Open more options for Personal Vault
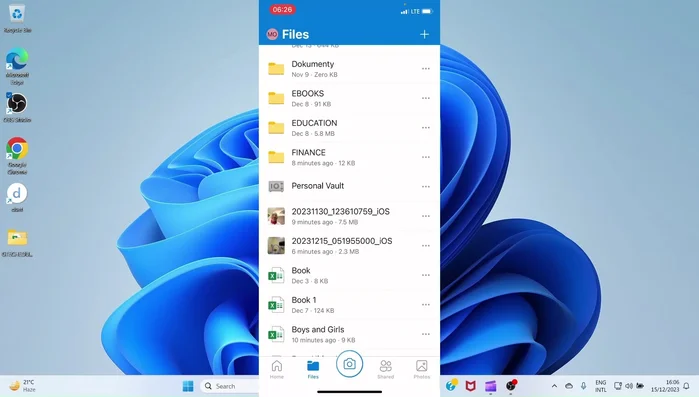699x397 pixels. pyautogui.click(x=426, y=186)
